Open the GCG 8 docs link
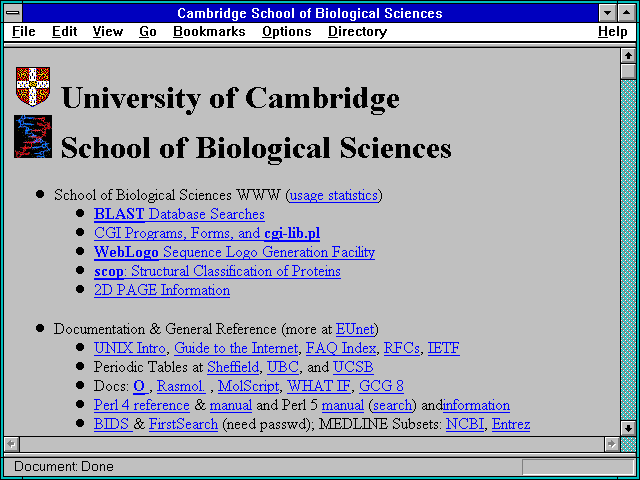Viewport: 640px width, 480px height. (381, 386)
